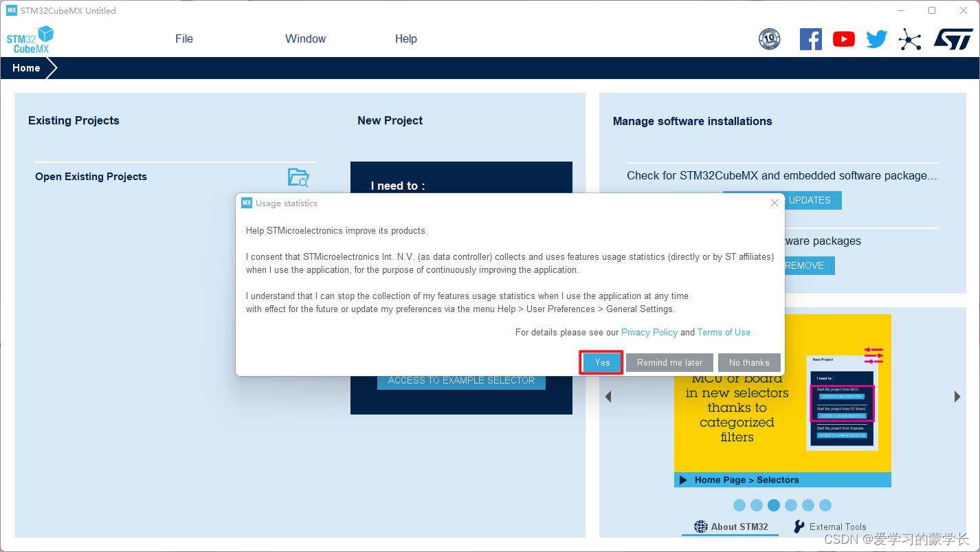The image size is (980, 552).
Task: Close the STM32CubeMX window
Action: click(964, 10)
